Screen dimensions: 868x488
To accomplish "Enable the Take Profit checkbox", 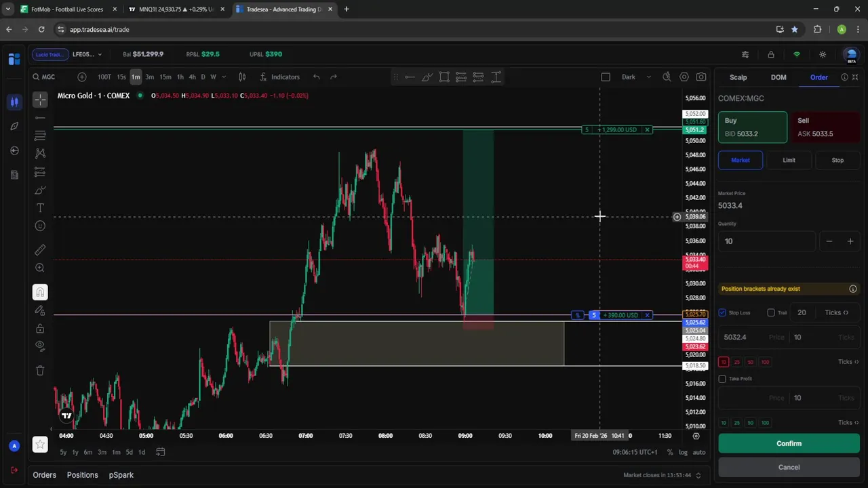I will (x=722, y=379).
